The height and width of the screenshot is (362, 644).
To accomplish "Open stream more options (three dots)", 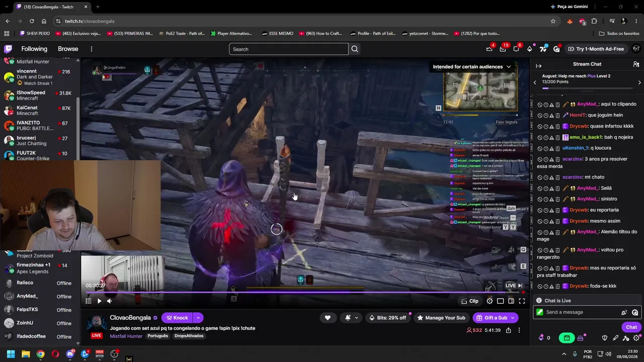I will click(519, 330).
